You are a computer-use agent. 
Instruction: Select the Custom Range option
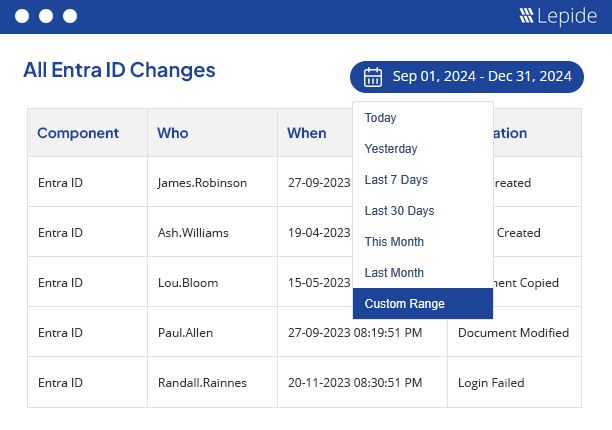coord(423,304)
